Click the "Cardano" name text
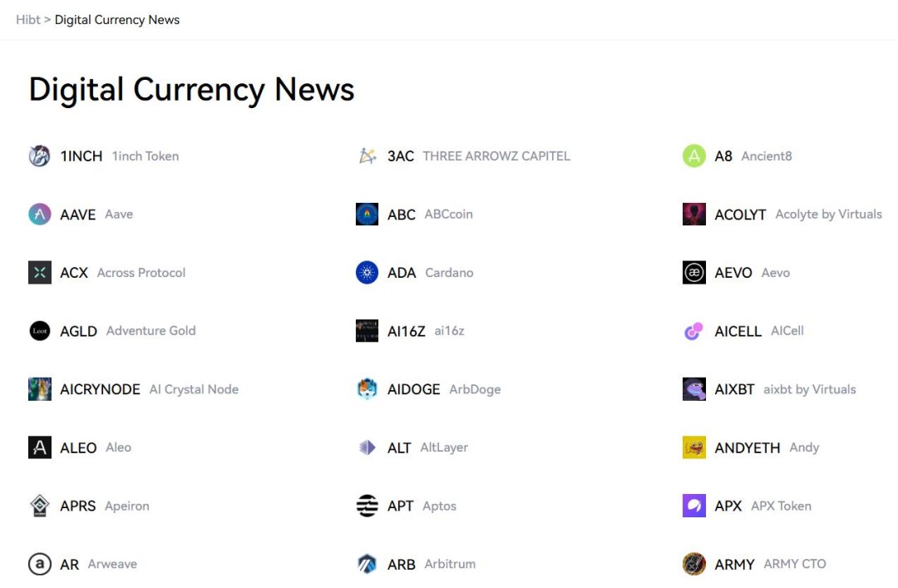The width and height of the screenshot is (898, 588). [x=449, y=273]
